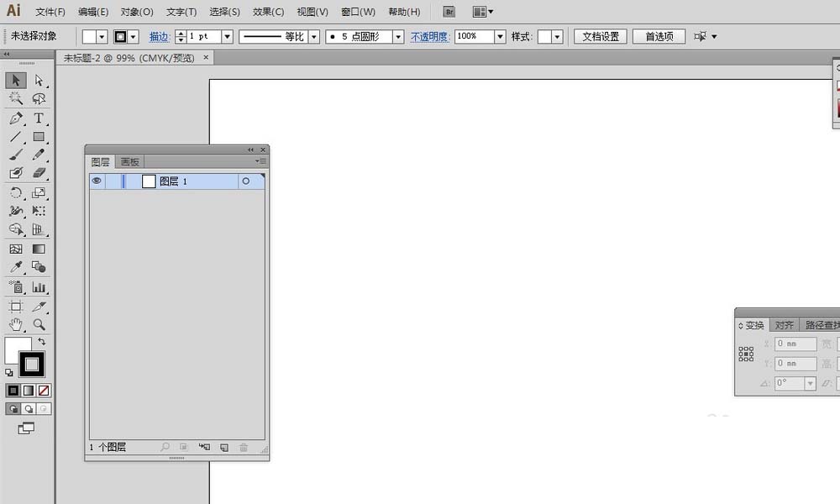Select the Artboard tool
This screenshot has height=504, width=840.
[15, 307]
